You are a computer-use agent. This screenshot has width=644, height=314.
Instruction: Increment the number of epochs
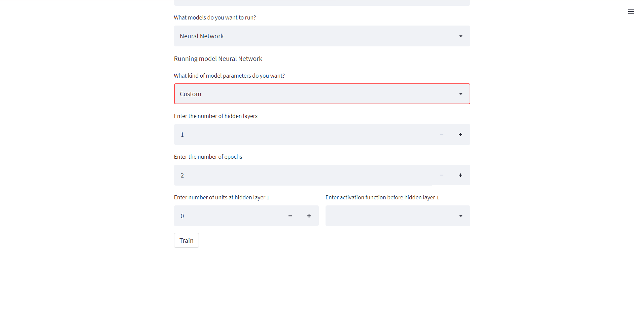[x=461, y=175]
